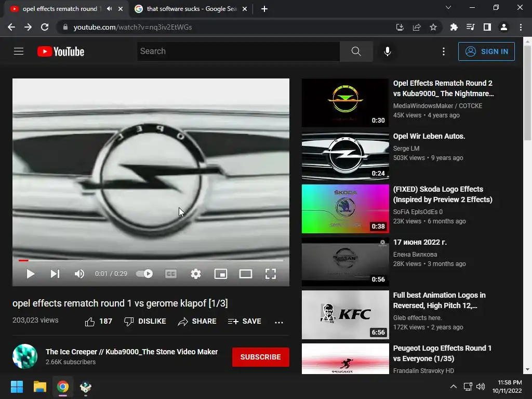Open Windows Start menu
Screen dimensions: 532x399
17,387
